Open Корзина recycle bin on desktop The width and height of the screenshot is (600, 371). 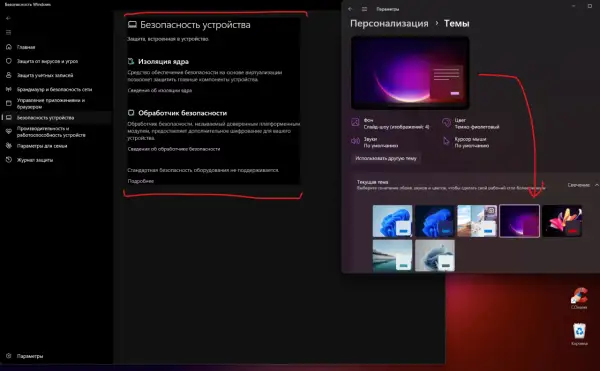pyautogui.click(x=579, y=334)
